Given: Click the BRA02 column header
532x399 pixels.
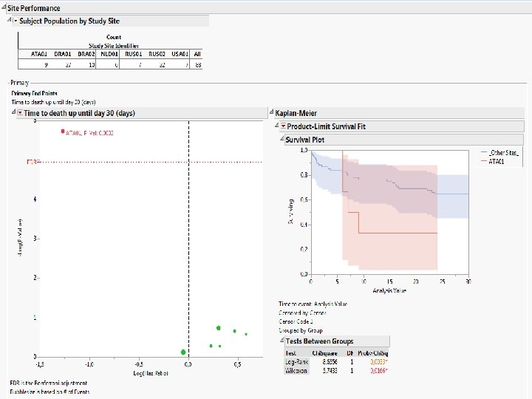Looking at the screenshot, I should [x=86, y=54].
